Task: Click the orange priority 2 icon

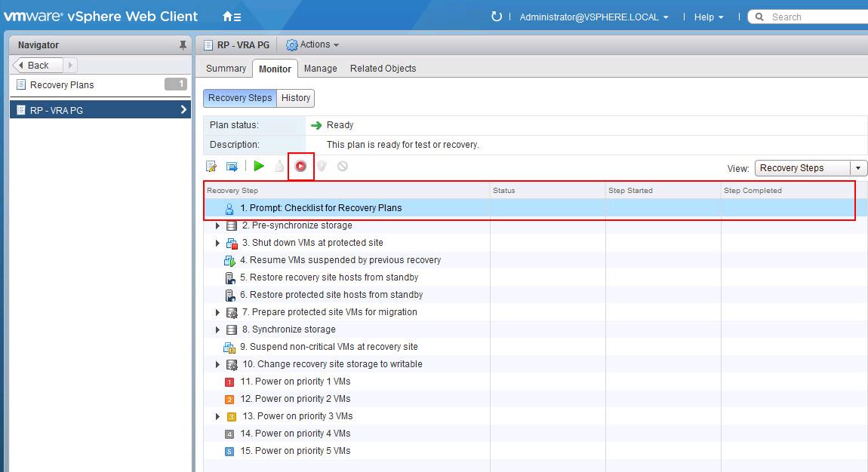Action: (229, 399)
